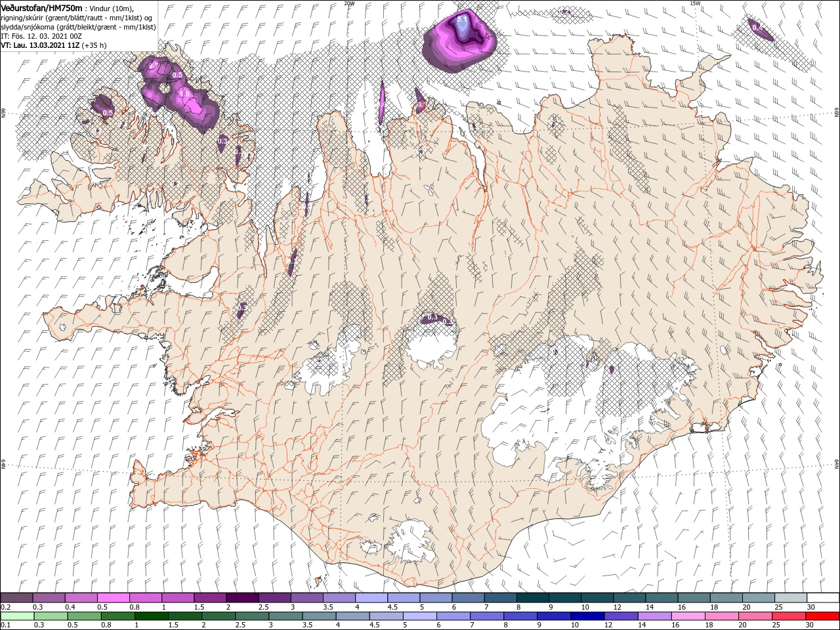Click the 15W longitude label
The height and width of the screenshot is (630, 840).
tap(695, 3)
